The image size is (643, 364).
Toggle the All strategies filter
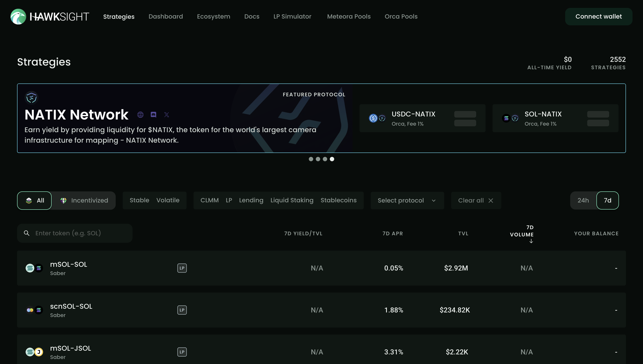point(35,201)
